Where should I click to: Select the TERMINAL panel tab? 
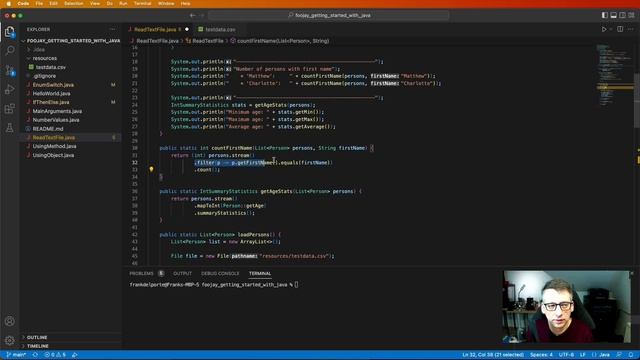(x=260, y=273)
